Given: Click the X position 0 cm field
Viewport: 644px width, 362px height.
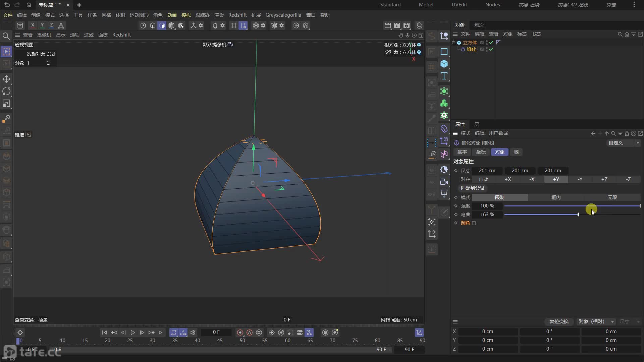Looking at the screenshot, I should tap(488, 331).
